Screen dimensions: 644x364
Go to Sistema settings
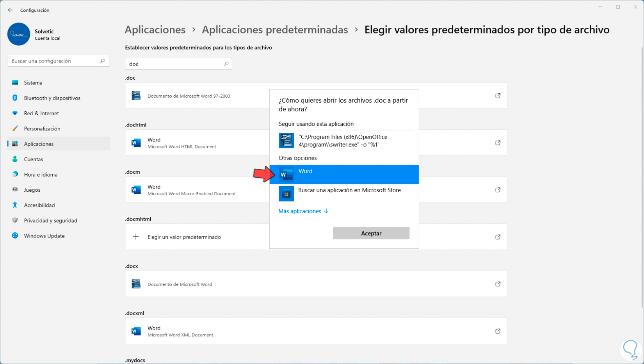tap(59, 82)
